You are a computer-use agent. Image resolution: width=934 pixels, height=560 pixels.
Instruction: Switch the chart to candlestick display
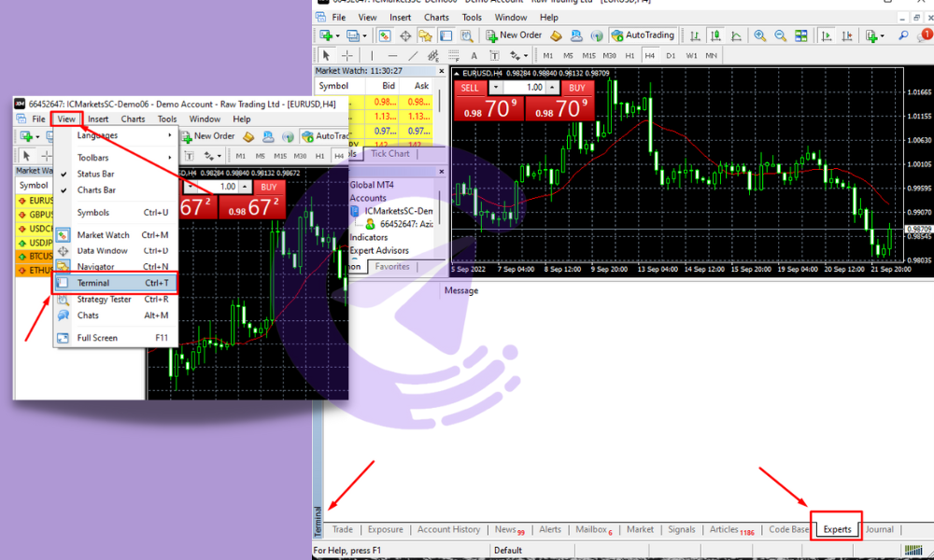[714, 35]
